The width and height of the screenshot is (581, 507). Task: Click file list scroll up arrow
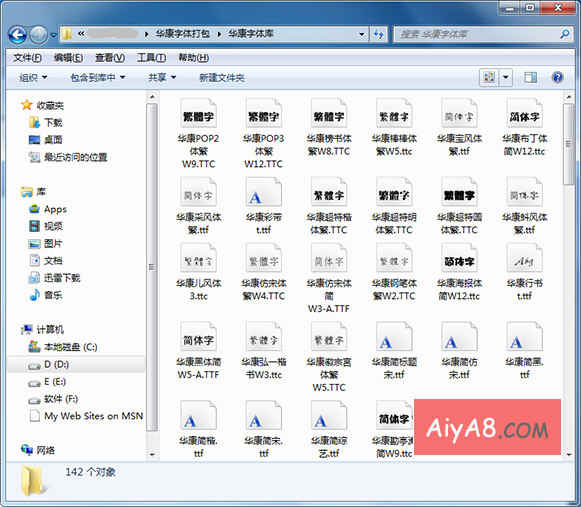[x=568, y=97]
